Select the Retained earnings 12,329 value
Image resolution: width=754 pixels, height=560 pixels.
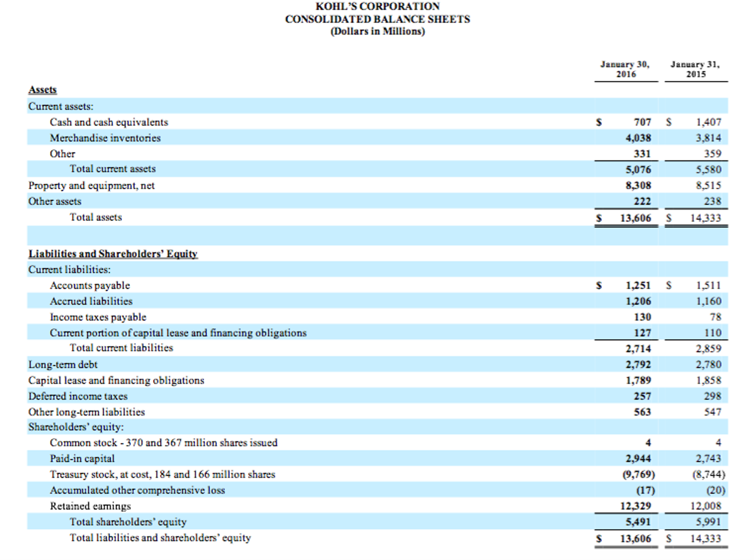(x=635, y=506)
